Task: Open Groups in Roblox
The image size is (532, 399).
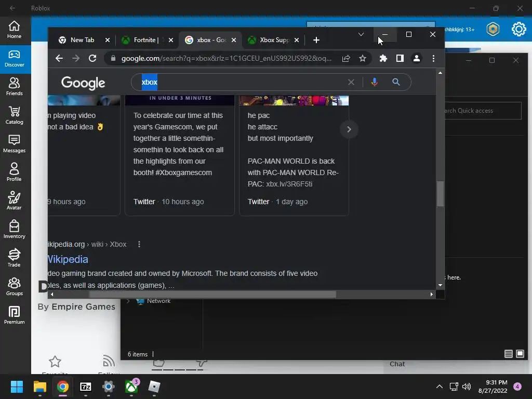Action: [14, 286]
